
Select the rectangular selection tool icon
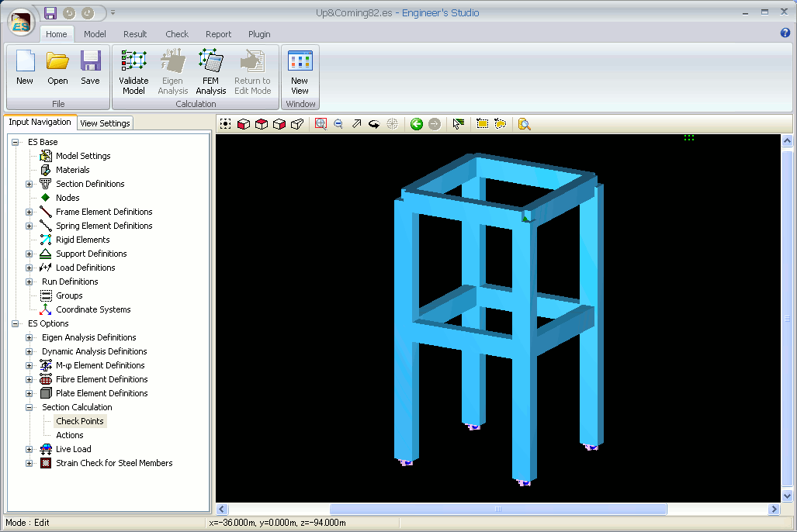[x=482, y=124]
